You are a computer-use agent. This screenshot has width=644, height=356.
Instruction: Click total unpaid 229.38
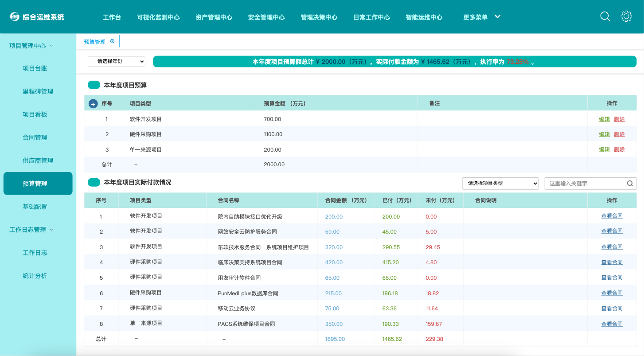tap(434, 339)
